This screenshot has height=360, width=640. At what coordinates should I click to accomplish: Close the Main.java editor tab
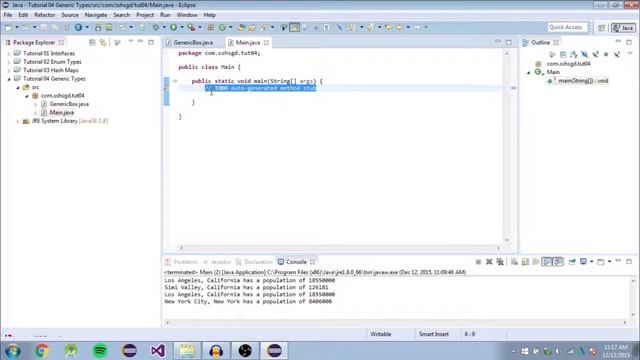(266, 42)
